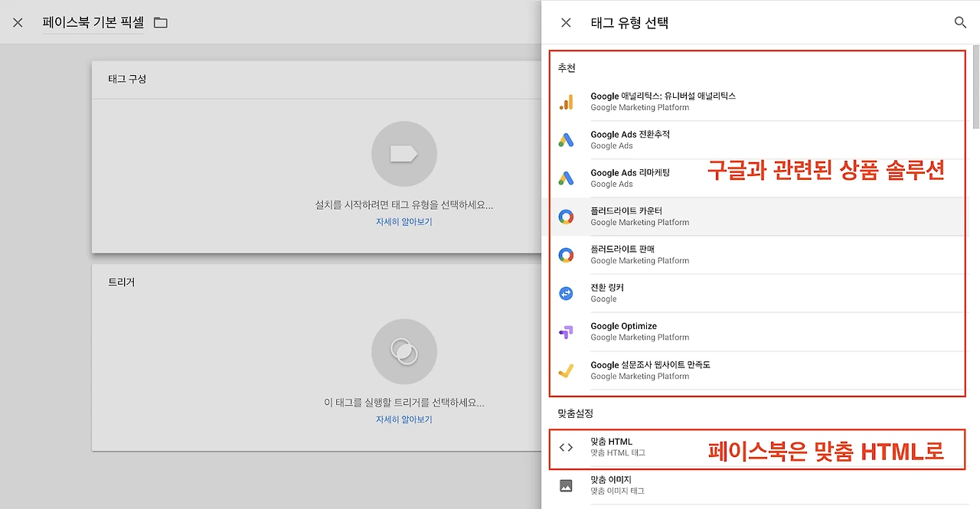This screenshot has height=509, width=980.
Task: Click the Universal Analytics bar chart icon
Action: coord(566,102)
